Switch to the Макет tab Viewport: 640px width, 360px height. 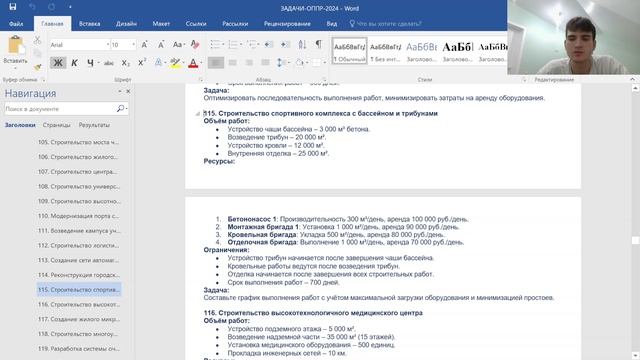pos(161,24)
